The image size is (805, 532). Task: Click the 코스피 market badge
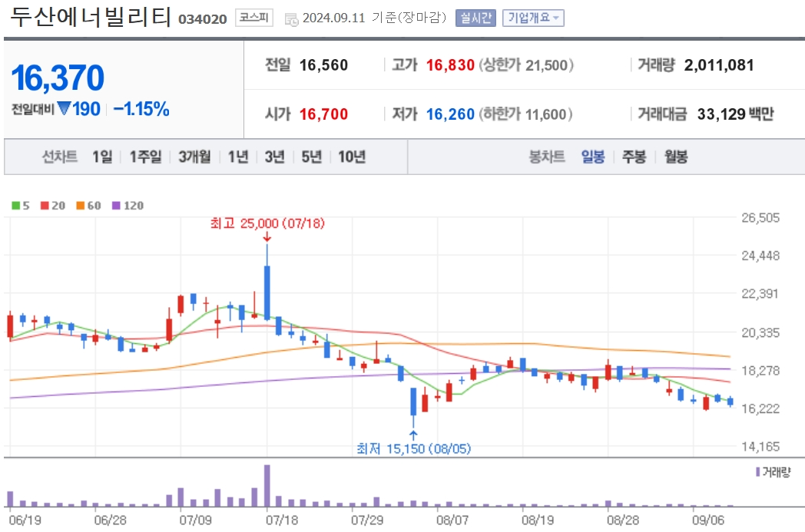tap(254, 18)
